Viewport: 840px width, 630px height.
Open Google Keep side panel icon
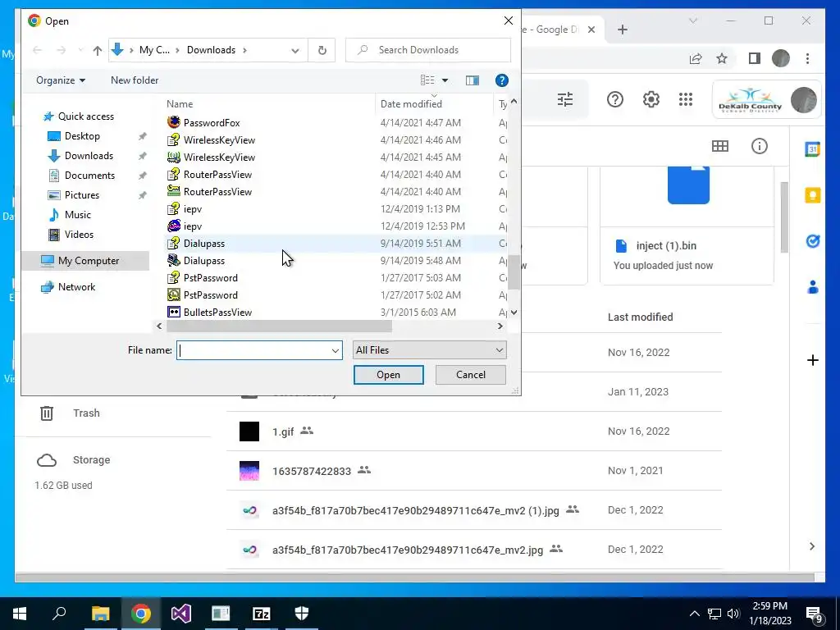813,195
